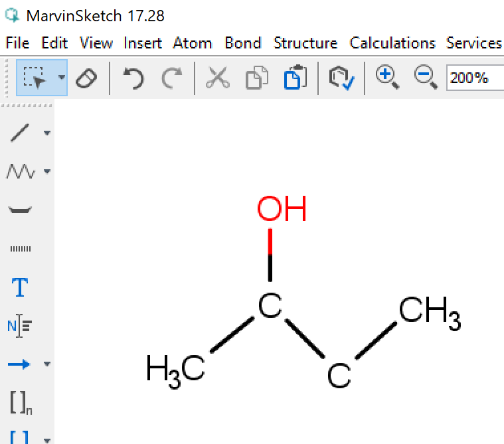
Task: Zoom out with the magnifier minus icon
Action: [425, 78]
